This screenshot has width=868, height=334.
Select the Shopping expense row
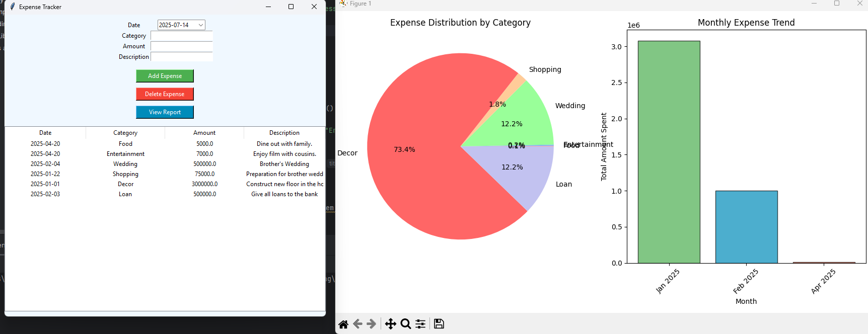tap(165, 174)
